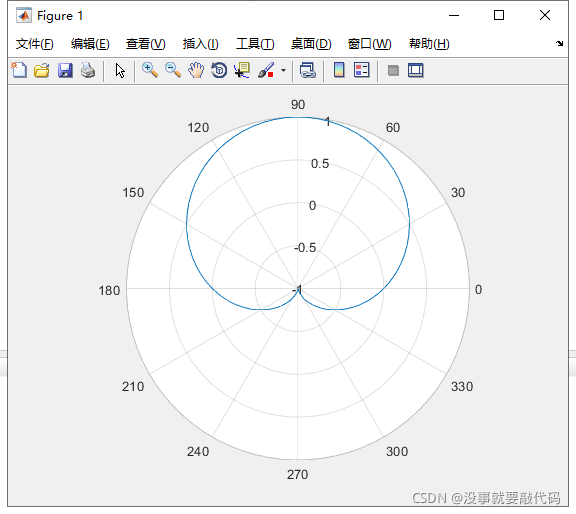Select the Edit Plot arrow tool
Image resolution: width=576 pixels, height=514 pixels.
(120, 70)
